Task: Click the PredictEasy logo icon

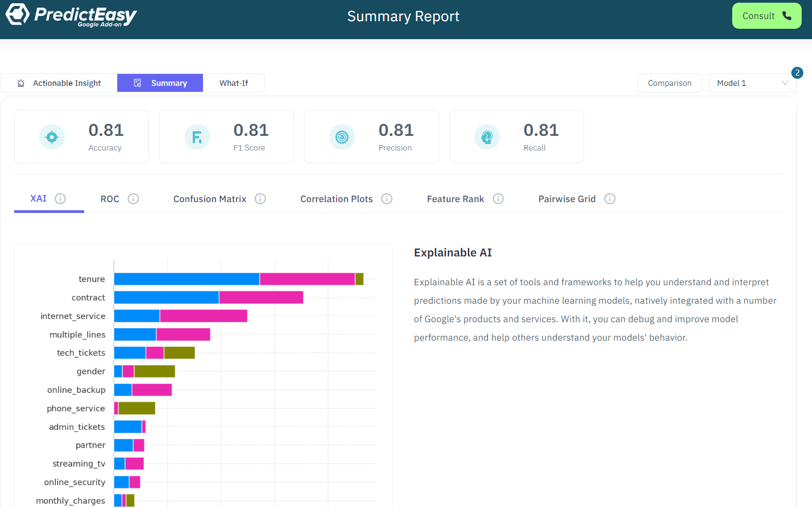Action: (17, 15)
